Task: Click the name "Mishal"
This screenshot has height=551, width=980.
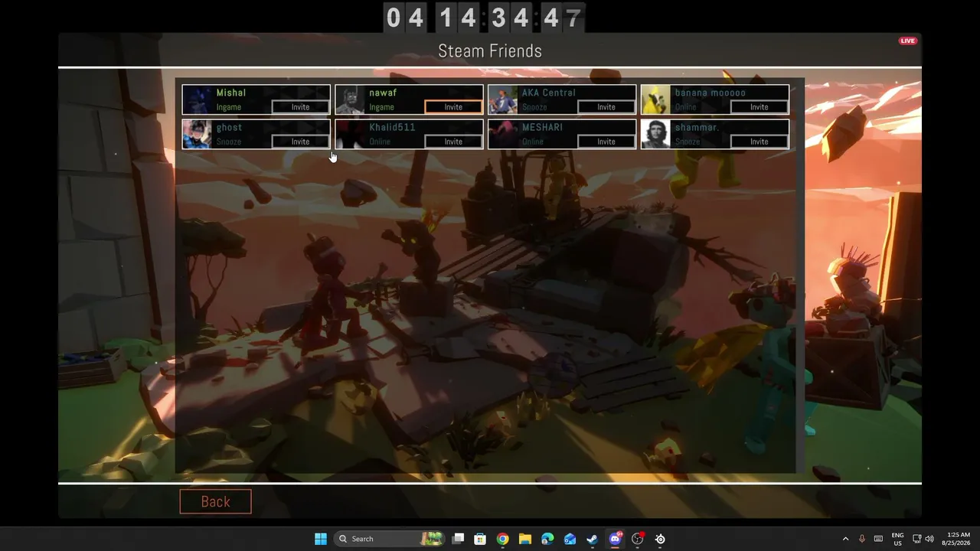Action: (x=231, y=93)
